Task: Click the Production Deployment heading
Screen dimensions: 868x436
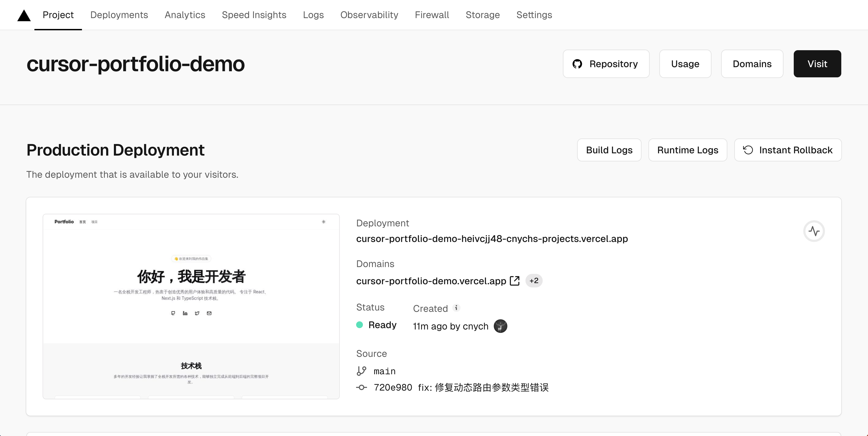Action: point(115,150)
